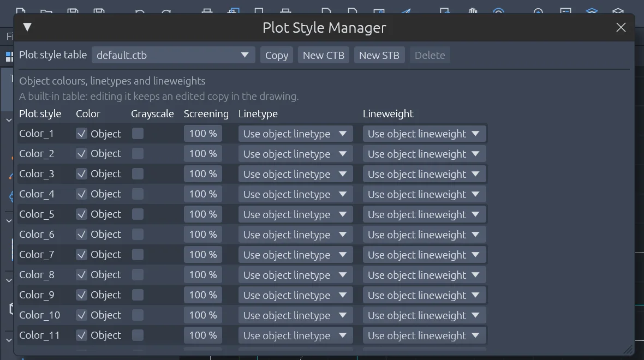Image resolution: width=644 pixels, height=360 pixels.
Task: Click 'Object colours, linetypes and lineweights' text
Action: coord(112,81)
